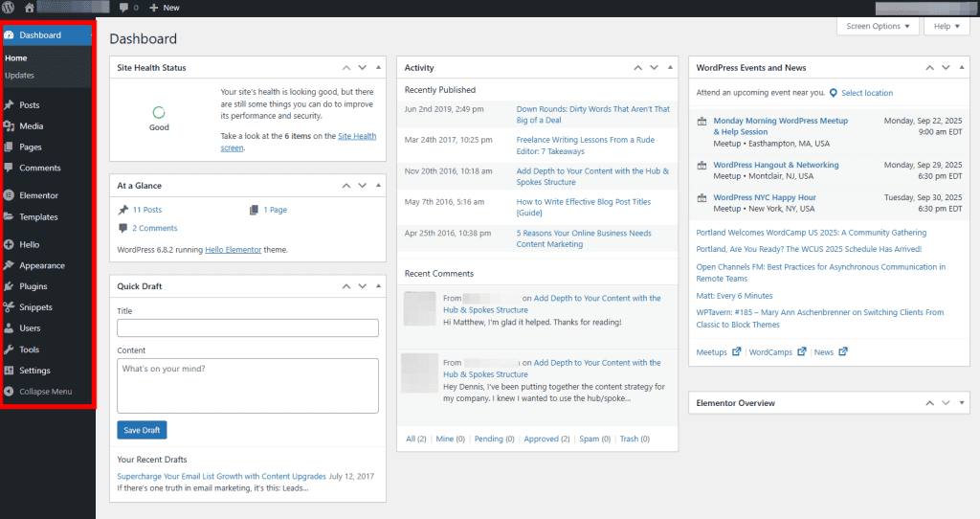This screenshot has width=980, height=519.
Task: Toggle the Site Health Status panel
Action: [x=378, y=68]
